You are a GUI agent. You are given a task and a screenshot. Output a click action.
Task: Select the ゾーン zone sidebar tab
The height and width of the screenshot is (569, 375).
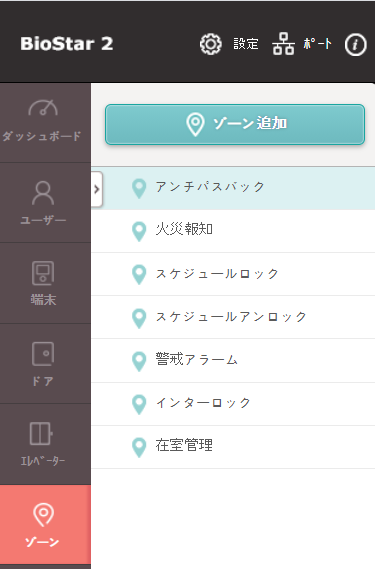45,524
